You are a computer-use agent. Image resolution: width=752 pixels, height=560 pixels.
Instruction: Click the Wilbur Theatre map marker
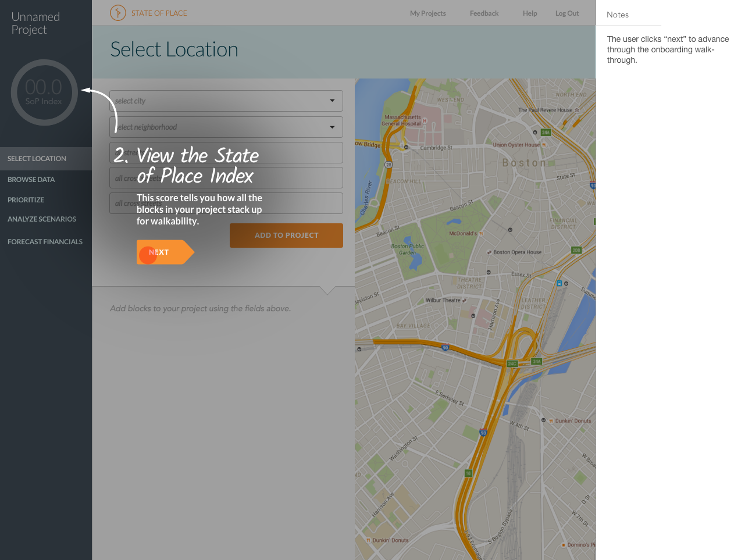[446, 301]
